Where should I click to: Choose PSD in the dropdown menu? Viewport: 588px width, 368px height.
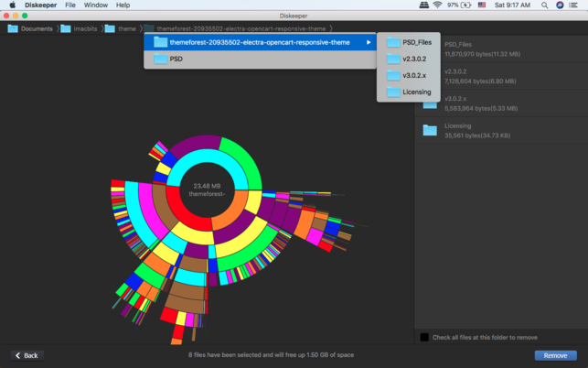pos(260,59)
